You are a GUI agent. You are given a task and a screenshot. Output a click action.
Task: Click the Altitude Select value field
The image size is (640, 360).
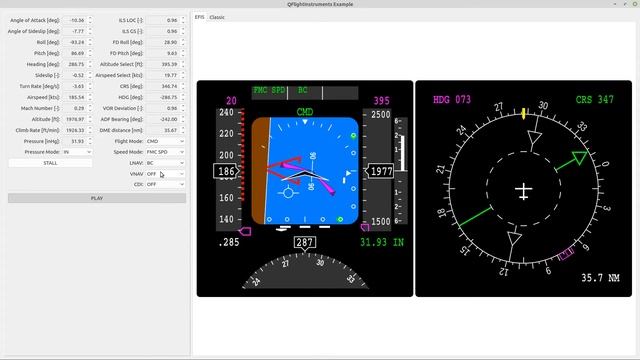165,64
